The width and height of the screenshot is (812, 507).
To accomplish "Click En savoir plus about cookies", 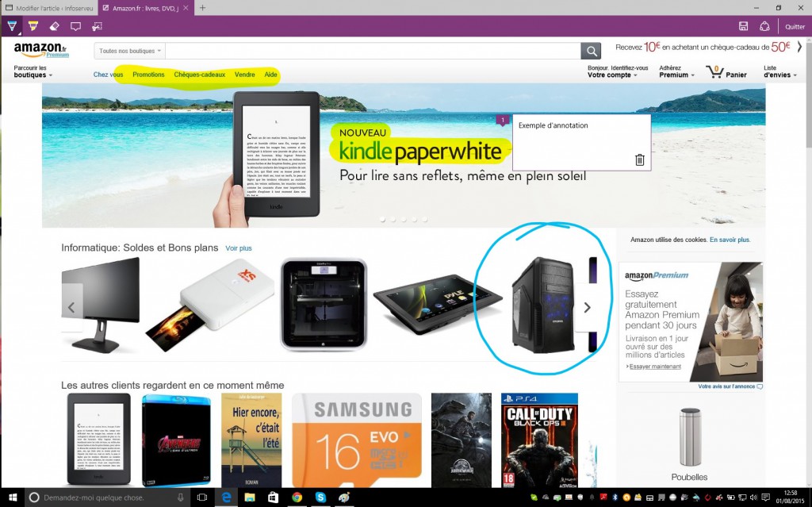I will [x=730, y=240].
